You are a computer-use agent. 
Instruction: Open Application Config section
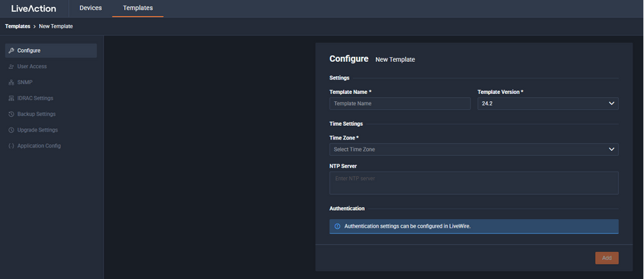[51, 146]
